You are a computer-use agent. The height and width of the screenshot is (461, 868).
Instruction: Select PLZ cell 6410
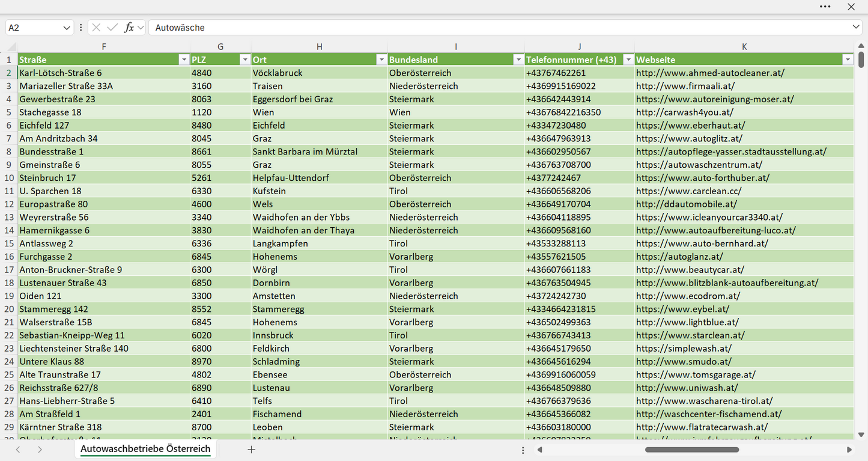click(x=220, y=401)
